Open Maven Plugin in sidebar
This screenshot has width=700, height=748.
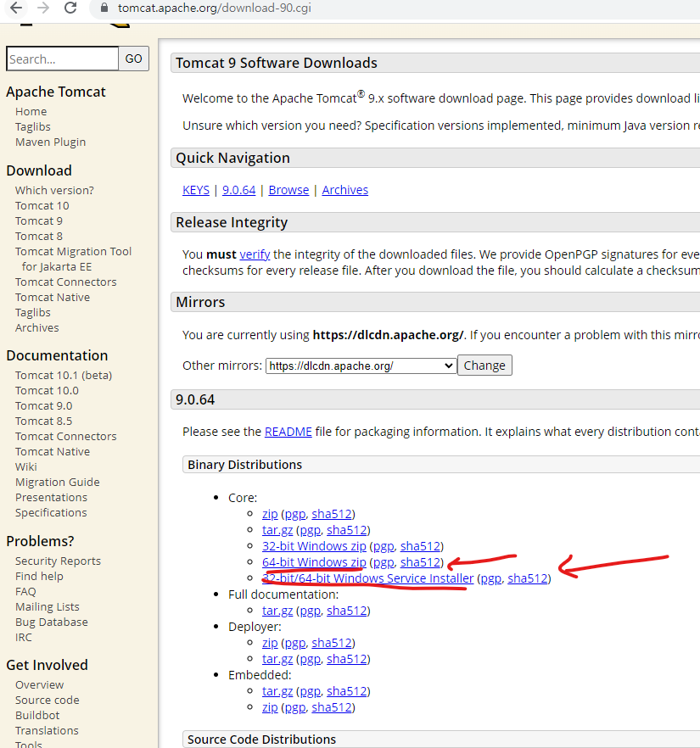[51, 142]
